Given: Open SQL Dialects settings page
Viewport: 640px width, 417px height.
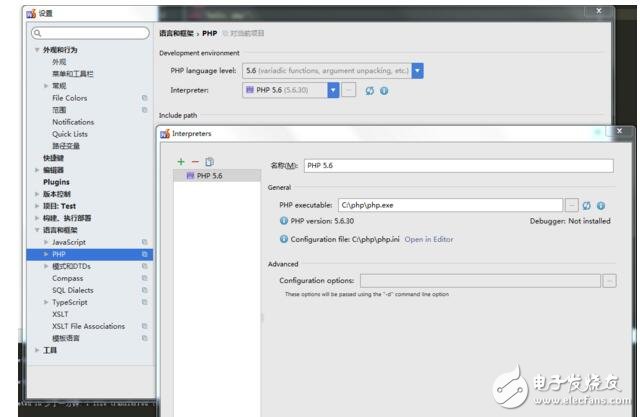Looking at the screenshot, I should click(73, 290).
